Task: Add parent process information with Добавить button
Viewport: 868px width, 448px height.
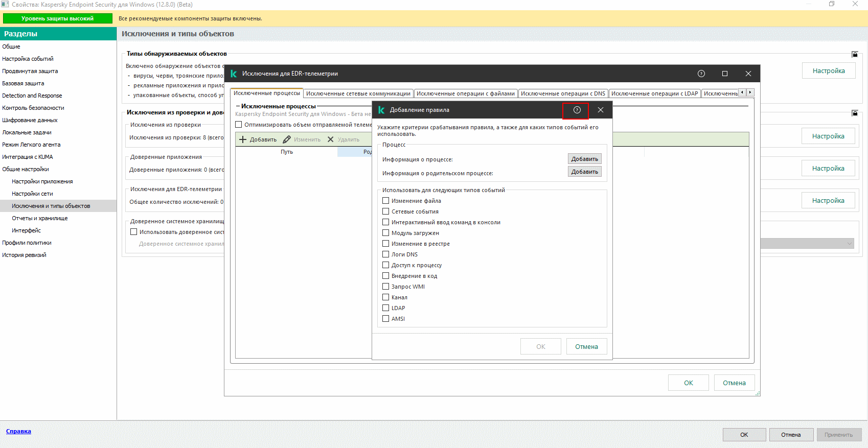Action: click(585, 172)
